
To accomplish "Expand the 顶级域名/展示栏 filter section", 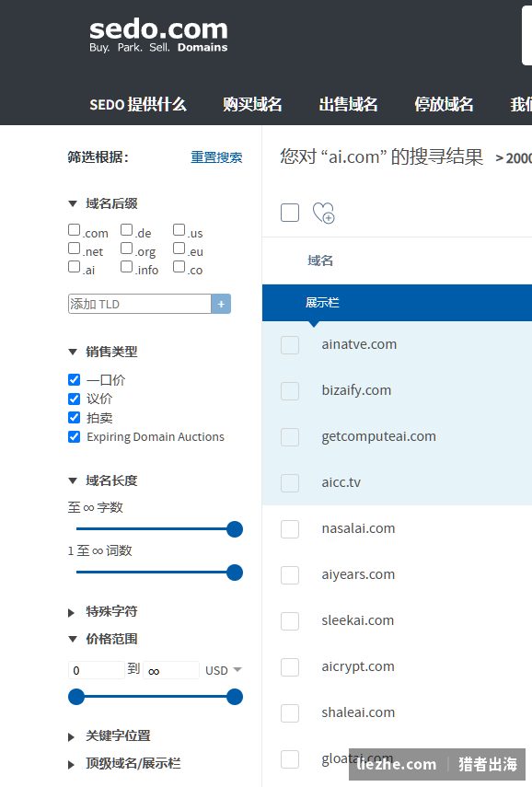I will click(x=124, y=764).
